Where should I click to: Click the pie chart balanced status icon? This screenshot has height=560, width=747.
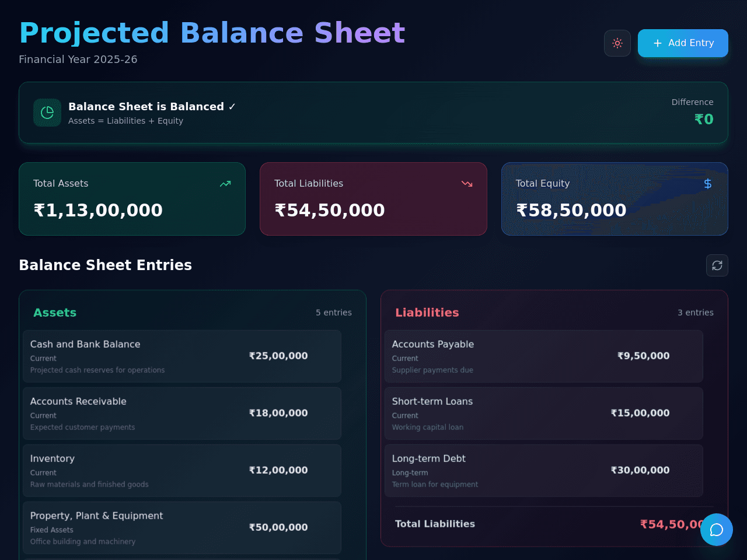pyautogui.click(x=47, y=113)
